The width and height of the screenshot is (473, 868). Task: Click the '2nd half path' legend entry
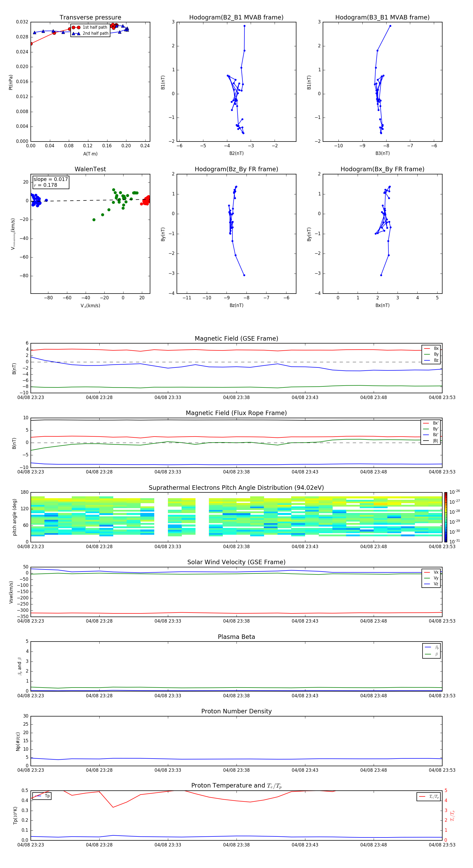(90, 33)
